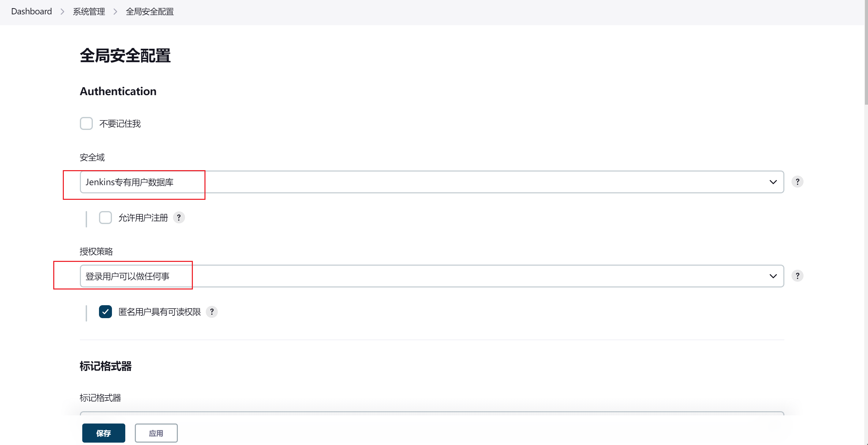
Task: Uncheck 匿名用户具有可读权限 checkbox
Action: (105, 312)
